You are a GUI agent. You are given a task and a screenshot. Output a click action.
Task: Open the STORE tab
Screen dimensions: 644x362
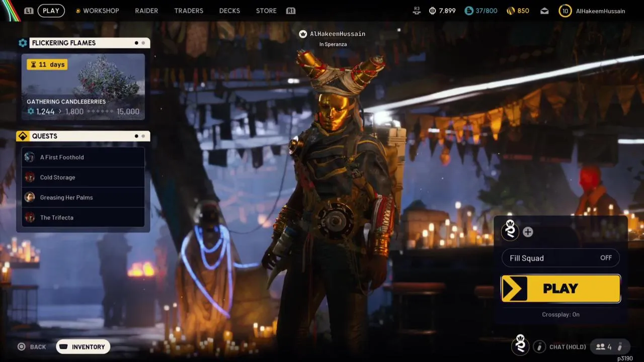(266, 11)
